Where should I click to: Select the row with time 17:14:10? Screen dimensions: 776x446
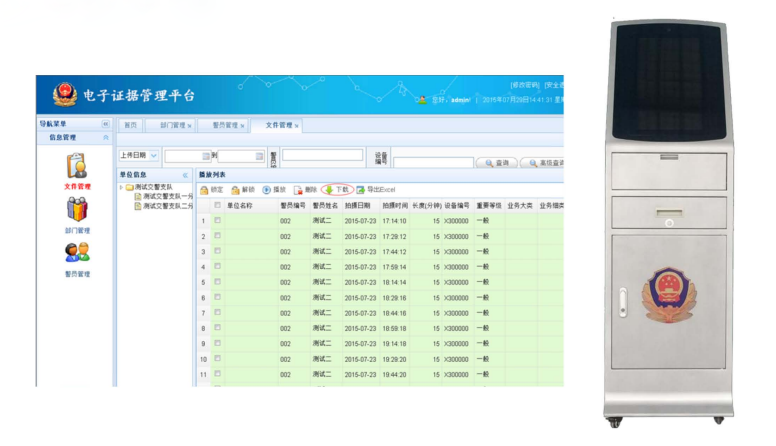380,221
